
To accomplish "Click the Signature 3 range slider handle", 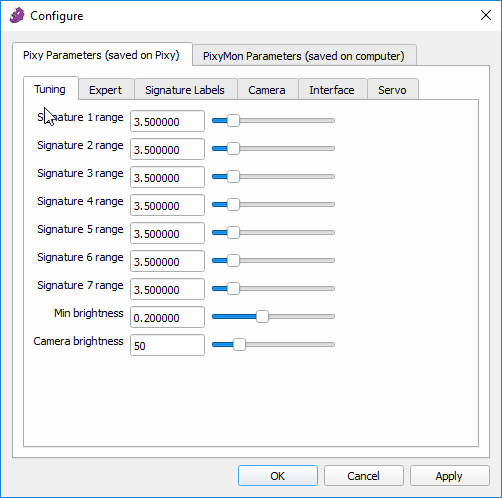I will 233,177.
